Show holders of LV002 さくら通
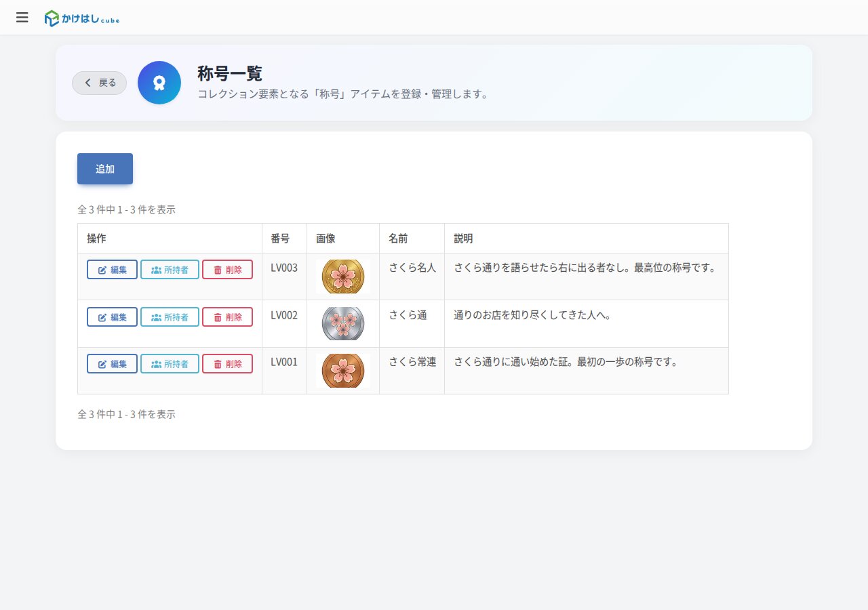 (170, 317)
